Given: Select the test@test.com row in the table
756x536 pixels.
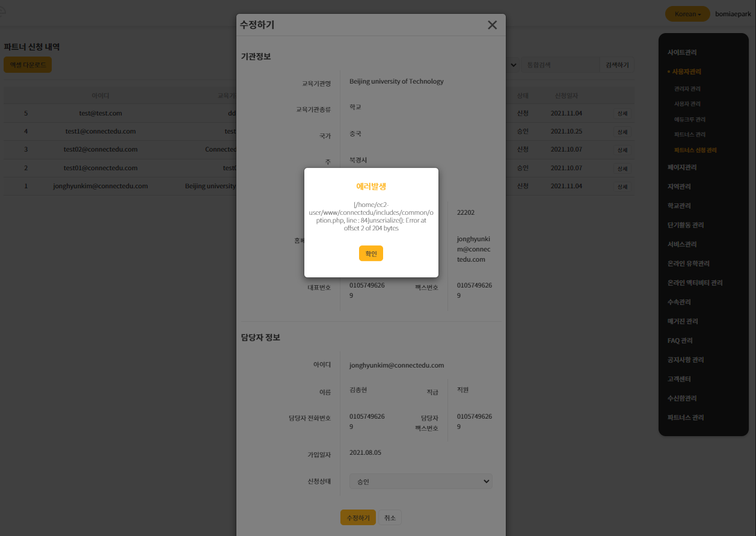Looking at the screenshot, I should pyautogui.click(x=100, y=113).
